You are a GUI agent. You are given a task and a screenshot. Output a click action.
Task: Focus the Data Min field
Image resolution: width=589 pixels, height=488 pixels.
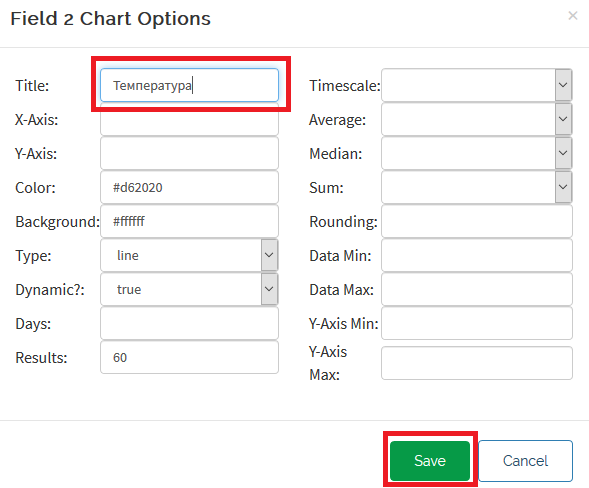coord(477,255)
